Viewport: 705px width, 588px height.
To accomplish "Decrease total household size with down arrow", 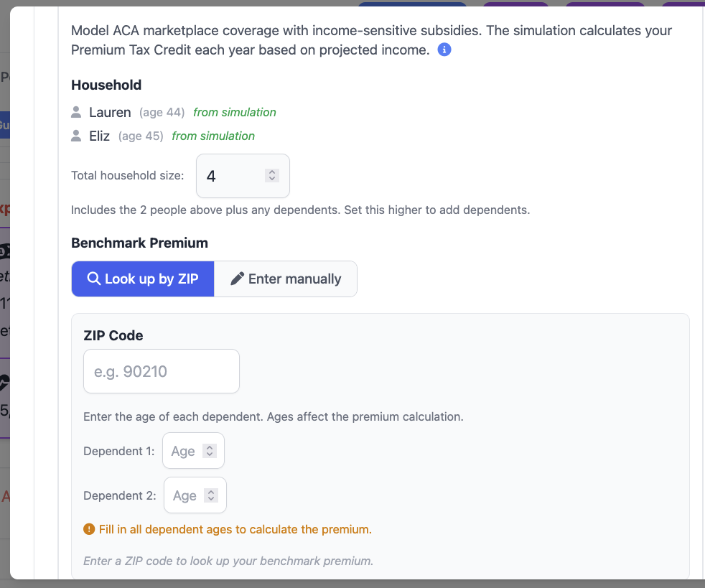I will [271, 179].
